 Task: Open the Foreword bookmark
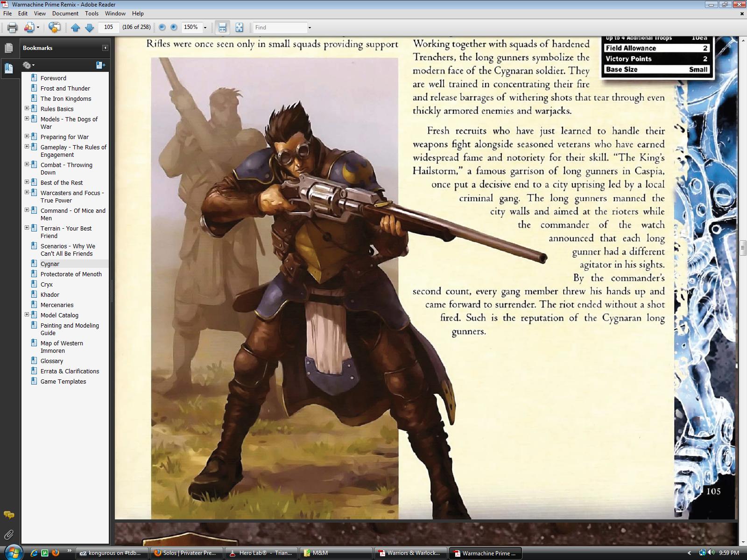tap(53, 78)
